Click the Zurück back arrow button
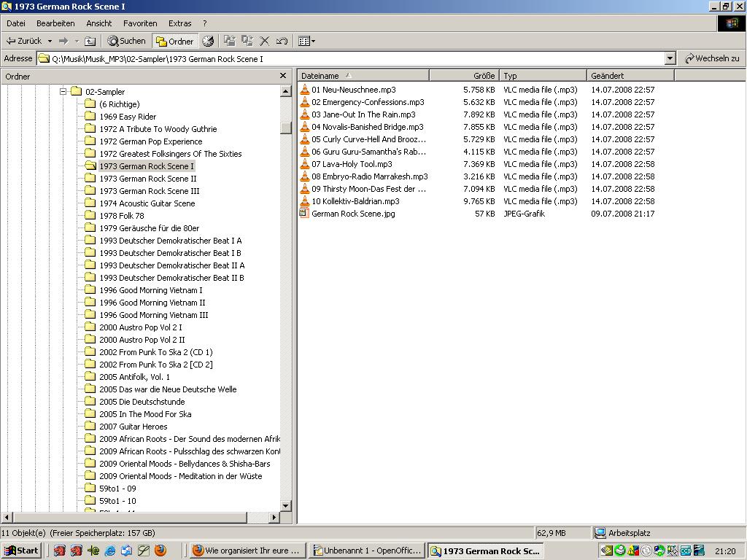The image size is (747, 560). [x=24, y=41]
